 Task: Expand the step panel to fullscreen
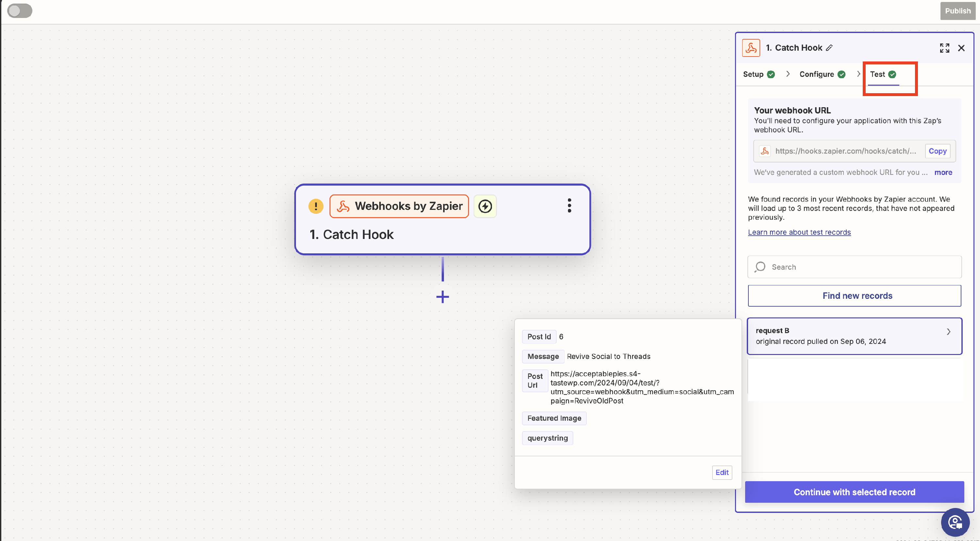coord(944,48)
